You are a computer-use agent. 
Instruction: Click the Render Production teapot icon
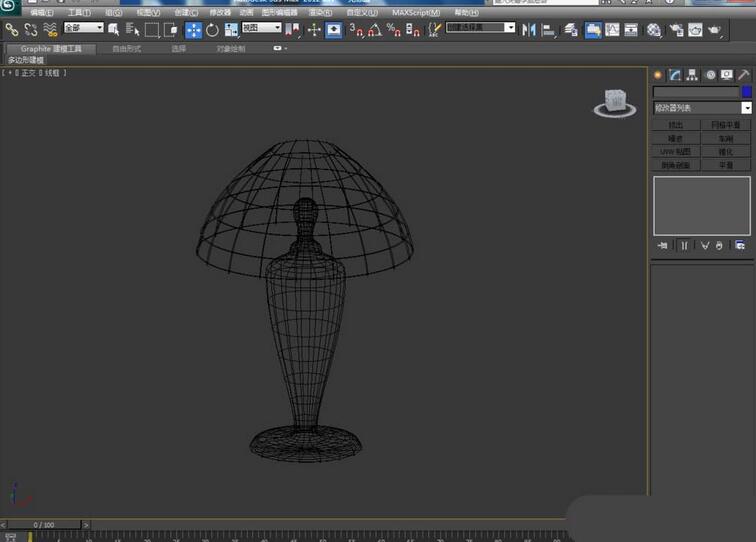coord(715,30)
